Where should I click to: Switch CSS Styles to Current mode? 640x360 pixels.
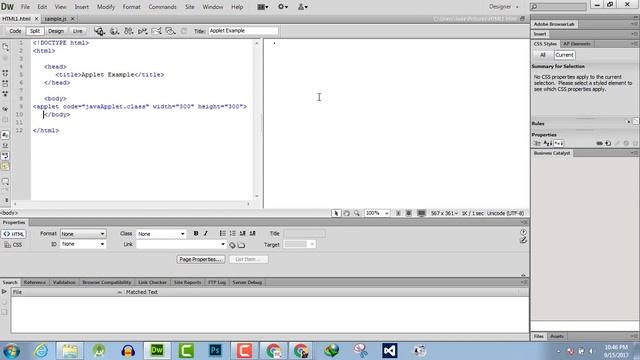click(564, 55)
